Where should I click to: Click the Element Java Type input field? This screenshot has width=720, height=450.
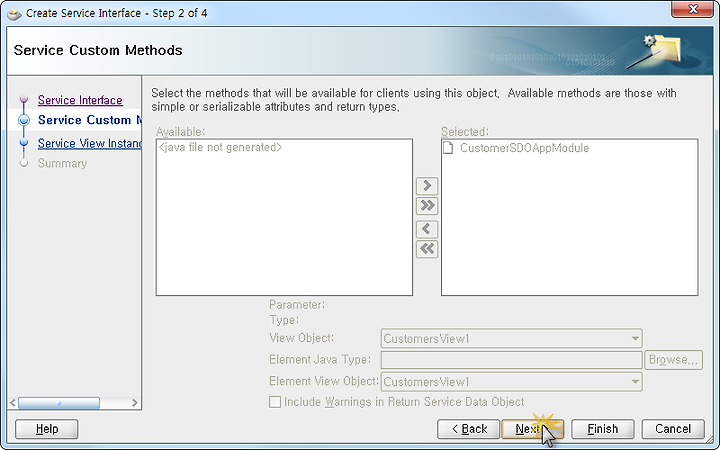(x=511, y=360)
